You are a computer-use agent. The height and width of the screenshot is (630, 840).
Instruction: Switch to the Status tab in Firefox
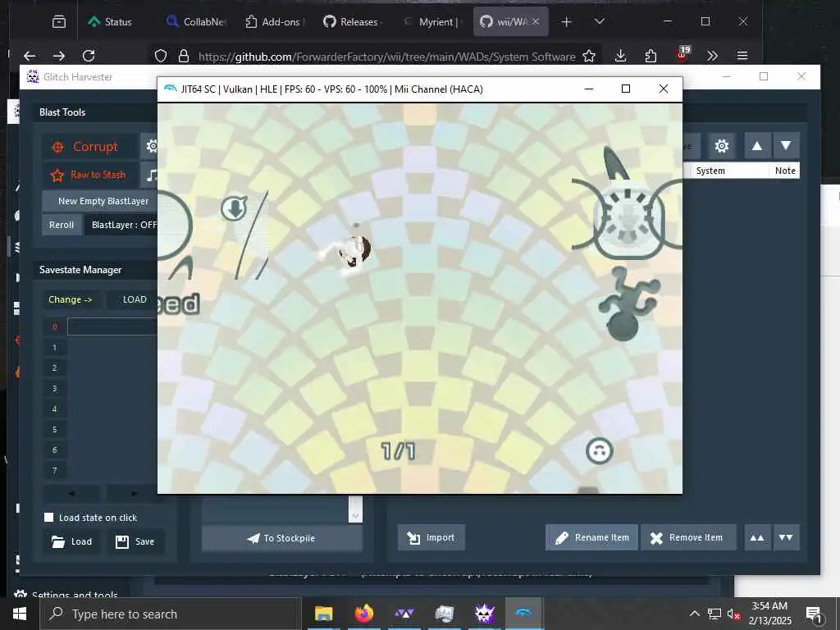click(111, 21)
